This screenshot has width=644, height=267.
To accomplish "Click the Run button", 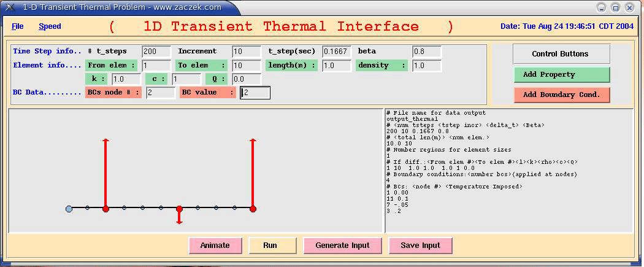I will tap(270, 246).
